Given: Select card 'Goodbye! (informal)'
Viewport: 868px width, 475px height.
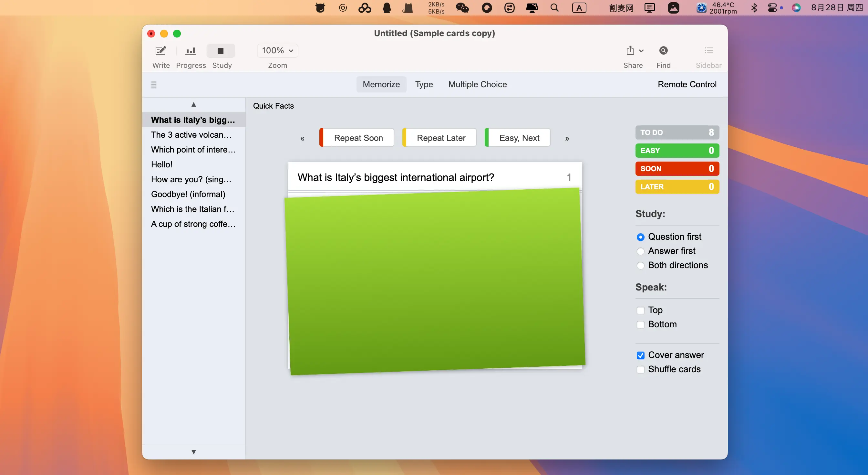Looking at the screenshot, I should coord(194,194).
